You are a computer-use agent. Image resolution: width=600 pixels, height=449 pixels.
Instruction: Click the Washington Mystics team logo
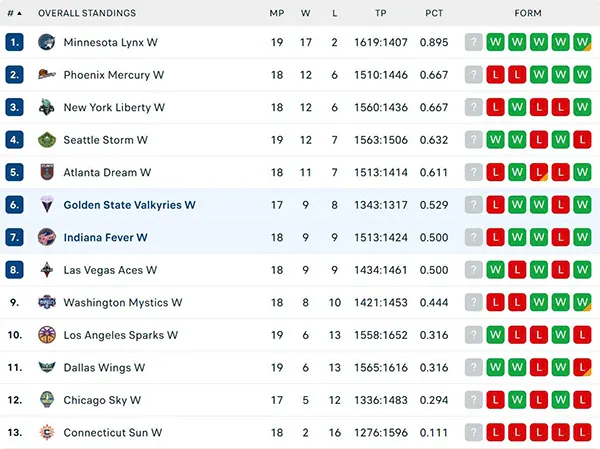click(x=47, y=302)
